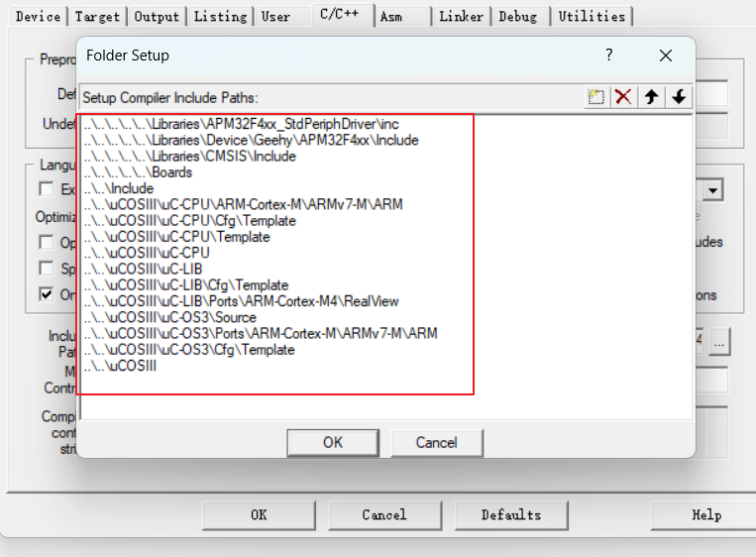Select the ..\Boards include path
The height and width of the screenshot is (557, 756).
(138, 172)
